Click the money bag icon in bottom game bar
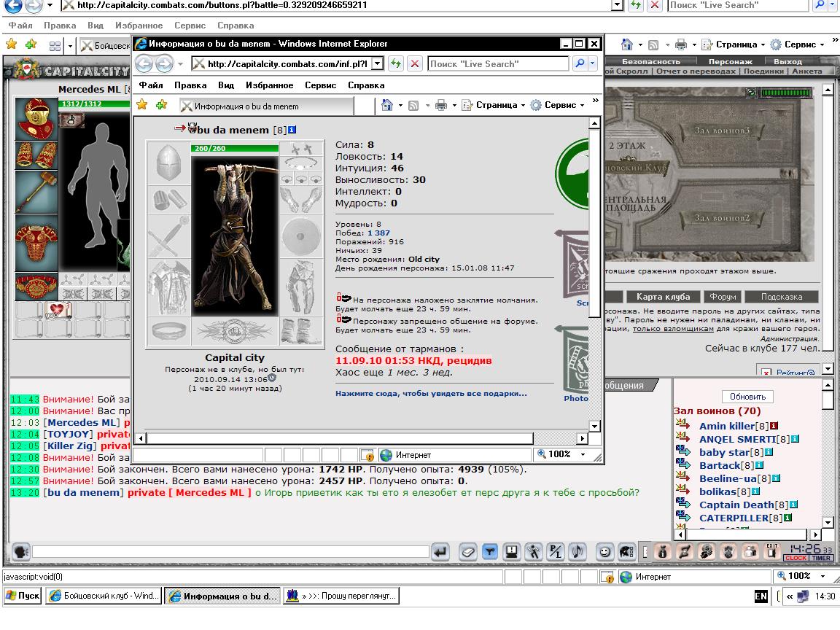840x630 pixels. pyautogui.click(x=663, y=552)
